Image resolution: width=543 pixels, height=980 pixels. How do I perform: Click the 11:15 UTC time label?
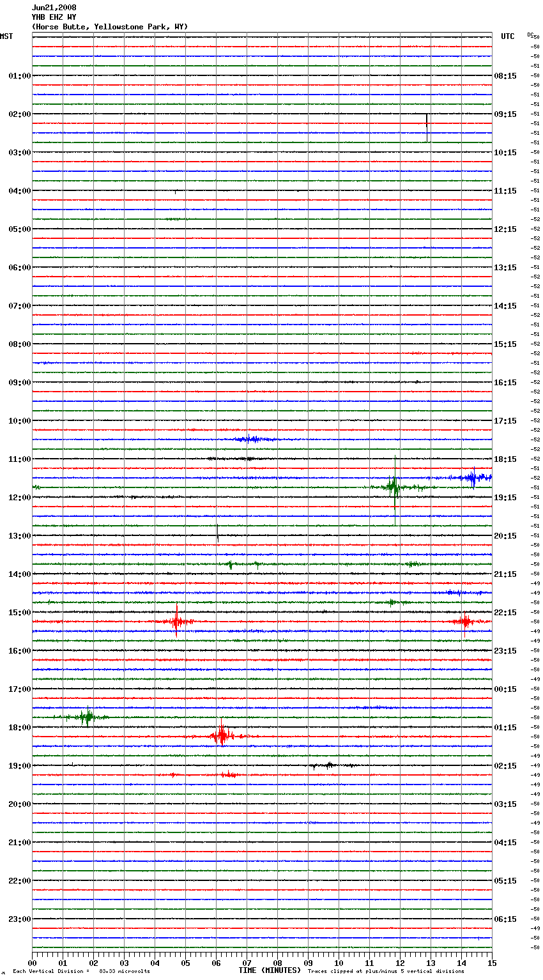coord(505,191)
